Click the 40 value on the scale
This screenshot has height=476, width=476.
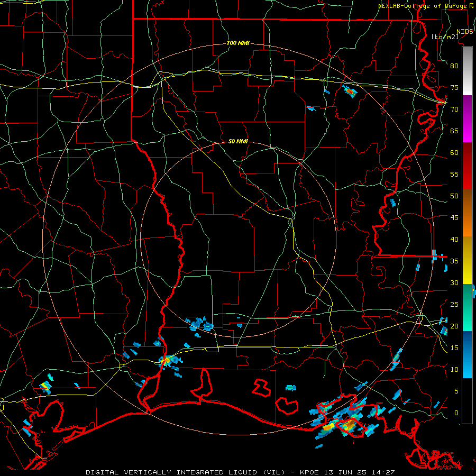point(454,239)
